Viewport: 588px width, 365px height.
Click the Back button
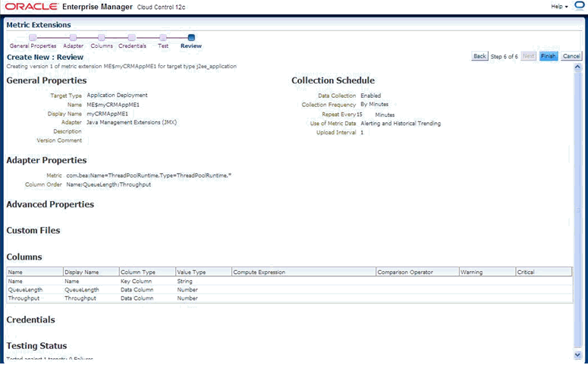click(x=480, y=56)
